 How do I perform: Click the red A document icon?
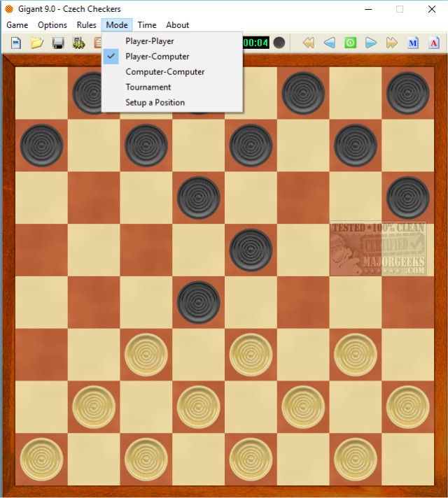point(434,43)
